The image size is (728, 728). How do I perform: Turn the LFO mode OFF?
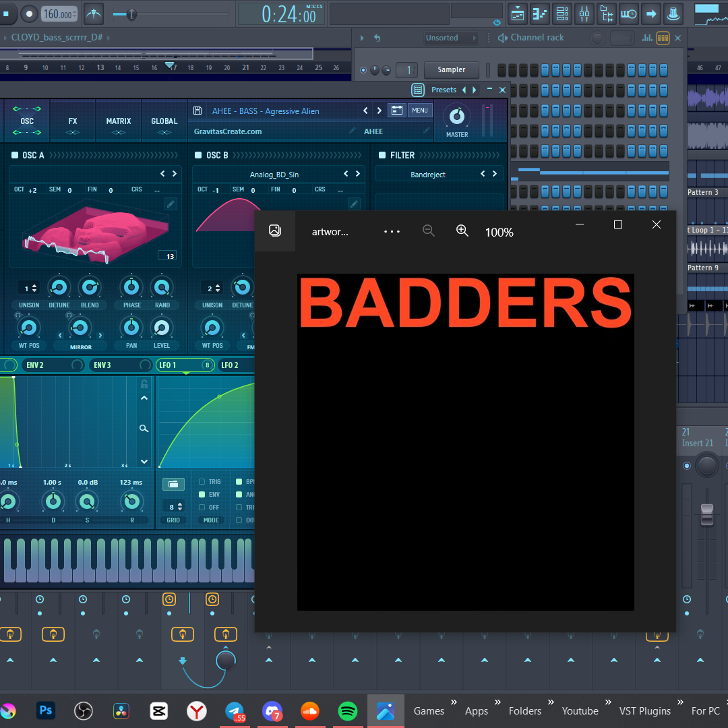click(200, 507)
